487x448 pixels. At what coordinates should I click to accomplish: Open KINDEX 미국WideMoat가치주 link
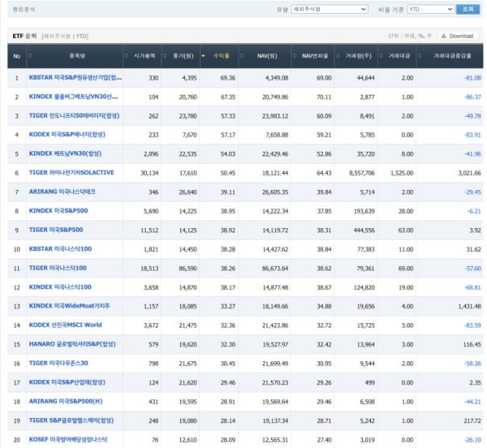[x=69, y=306]
